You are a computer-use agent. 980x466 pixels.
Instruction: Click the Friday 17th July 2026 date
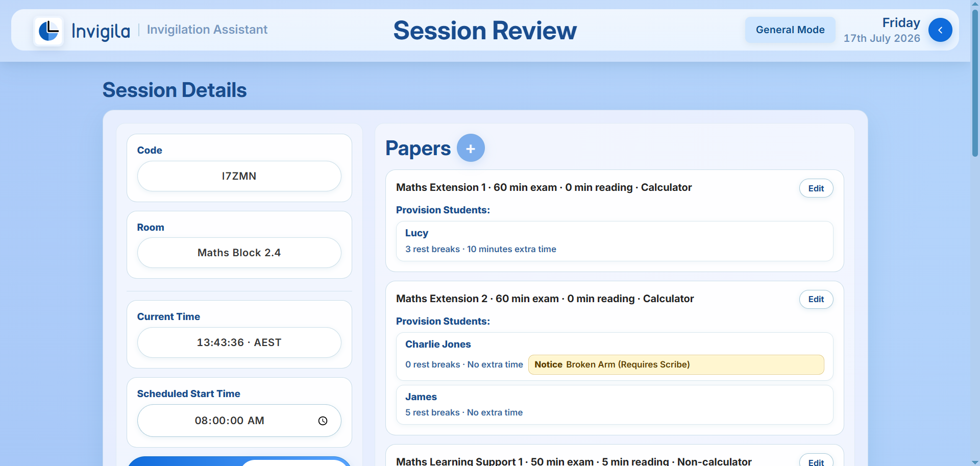tap(882, 30)
